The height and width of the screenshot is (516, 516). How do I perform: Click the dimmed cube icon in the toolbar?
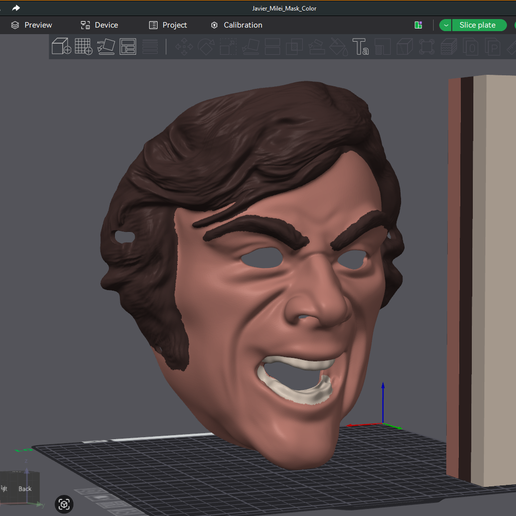(405, 46)
